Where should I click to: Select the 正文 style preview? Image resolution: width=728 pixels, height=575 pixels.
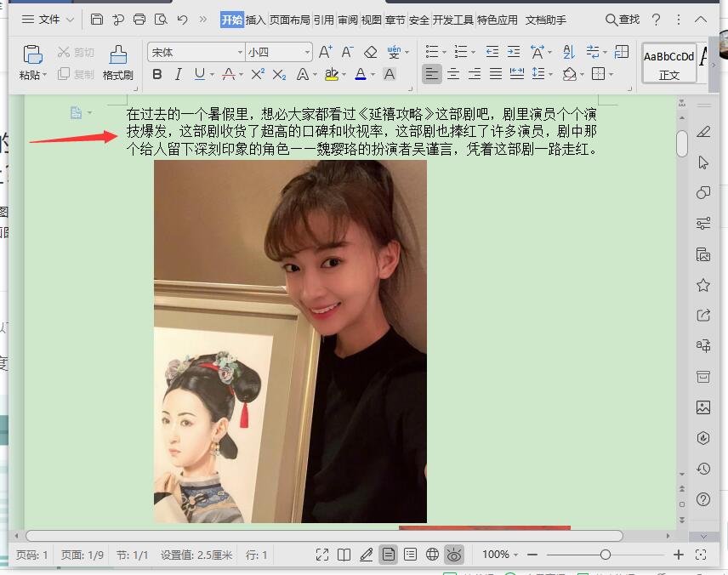pos(669,63)
